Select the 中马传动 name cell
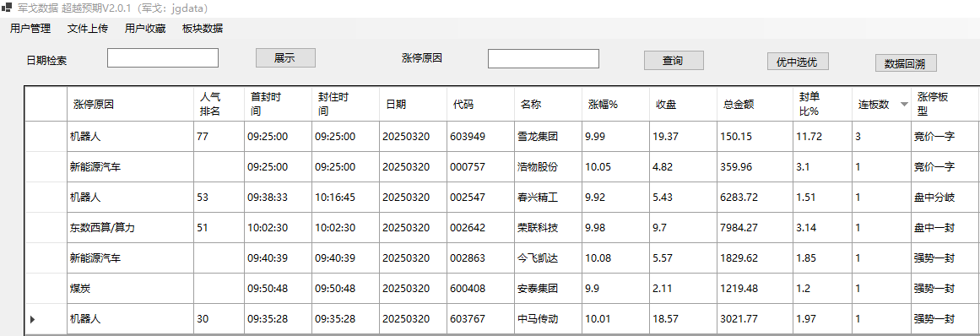This screenshot has width=980, height=336. pyautogui.click(x=548, y=319)
